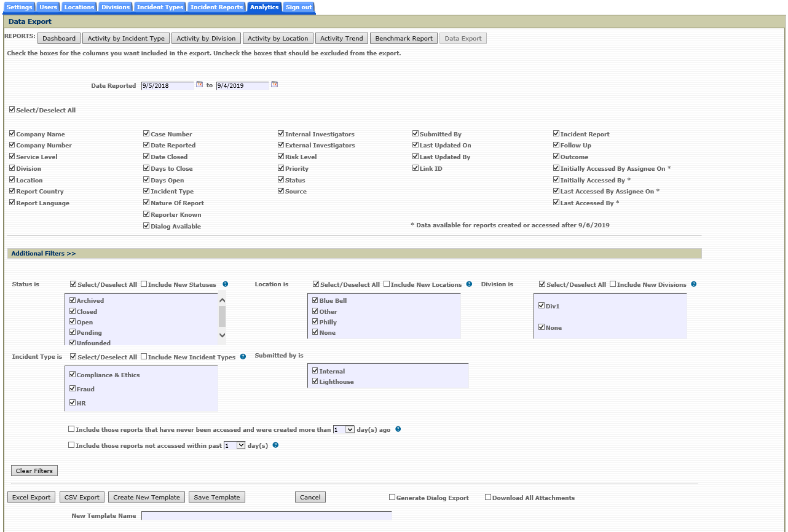Uncheck the Dialog Available column
The image size is (788, 532).
(146, 225)
